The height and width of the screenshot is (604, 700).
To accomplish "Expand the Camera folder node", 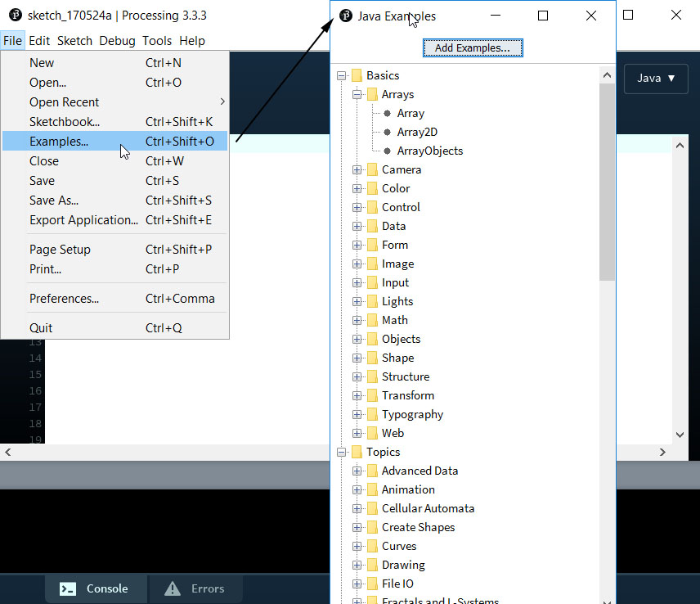I will point(357,169).
